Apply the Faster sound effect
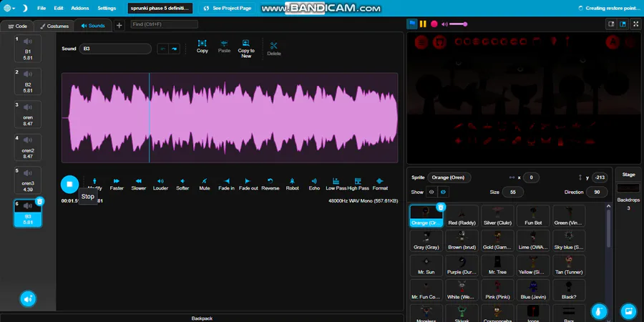This screenshot has height=322, width=644. coord(117,184)
